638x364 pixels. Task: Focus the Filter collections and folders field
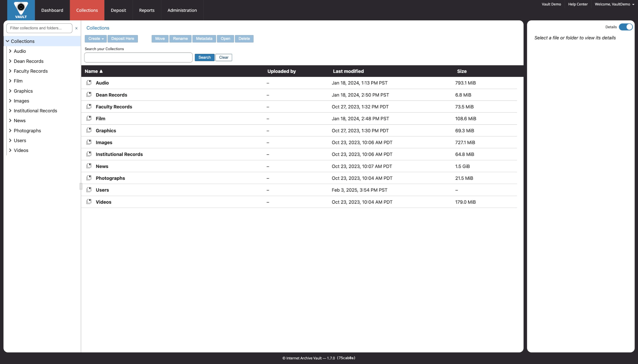pos(39,28)
